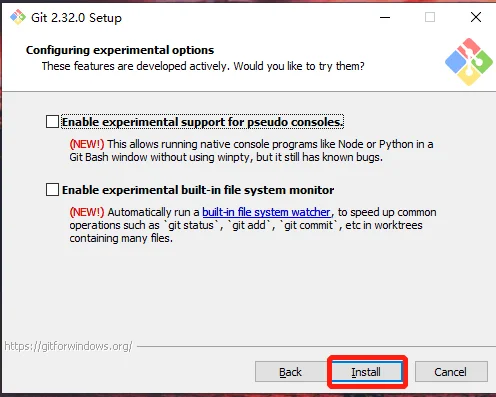Viewport: 496px width, 397px height.
Task: Abort setup using the Cancel button
Action: pos(451,372)
